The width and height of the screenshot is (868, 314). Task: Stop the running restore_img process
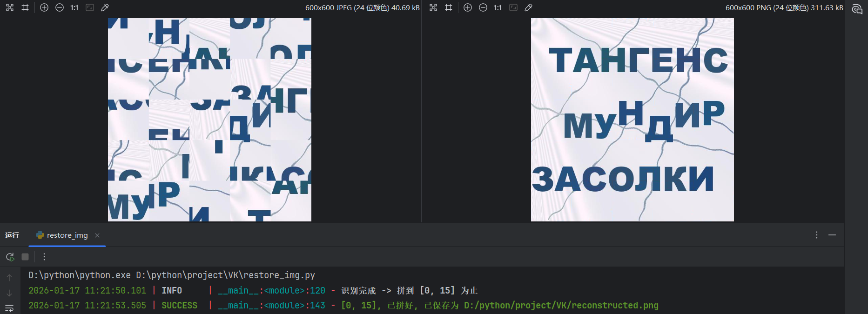25,257
